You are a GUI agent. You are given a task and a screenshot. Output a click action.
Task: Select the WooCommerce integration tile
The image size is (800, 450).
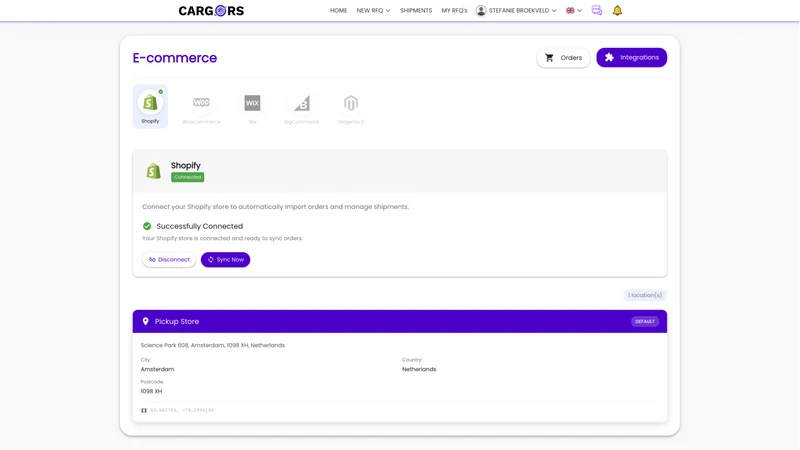[201, 108]
